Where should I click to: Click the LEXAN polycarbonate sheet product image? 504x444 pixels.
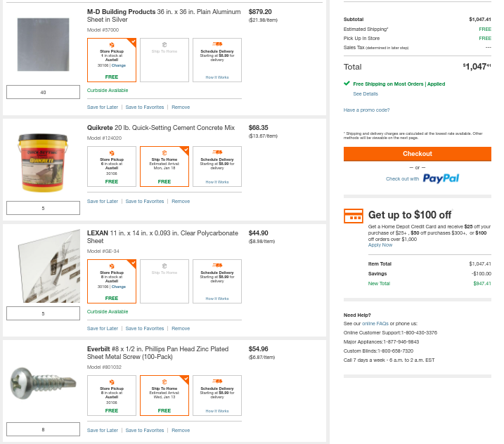[43, 267]
